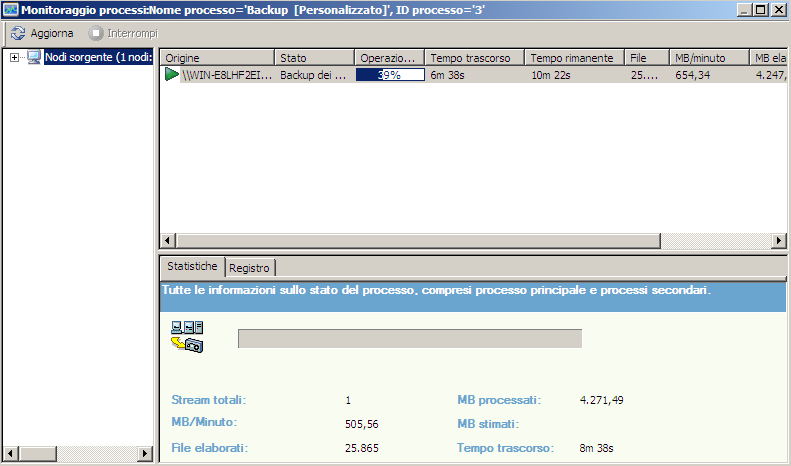Screen dimensions: 791x466
Task: Switch to the Statistiche tab
Action: pos(192,266)
